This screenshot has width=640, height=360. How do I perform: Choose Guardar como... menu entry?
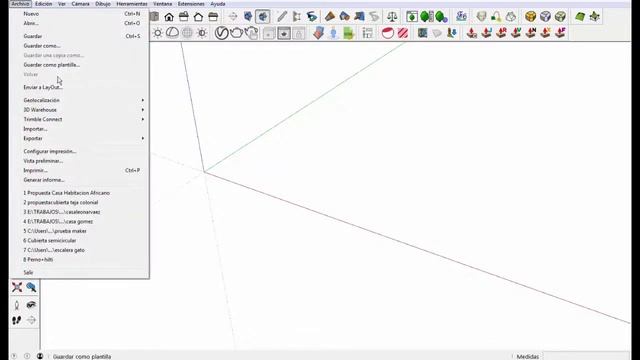click(x=79, y=46)
